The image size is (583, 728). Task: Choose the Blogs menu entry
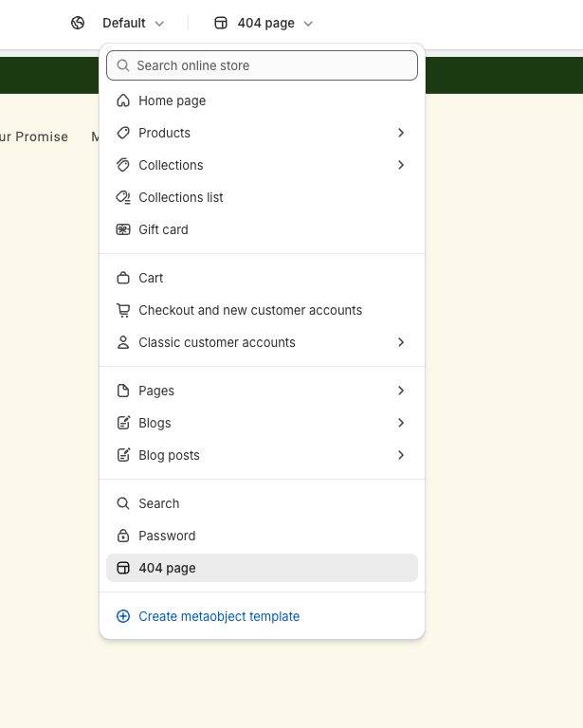pyautogui.click(x=155, y=423)
